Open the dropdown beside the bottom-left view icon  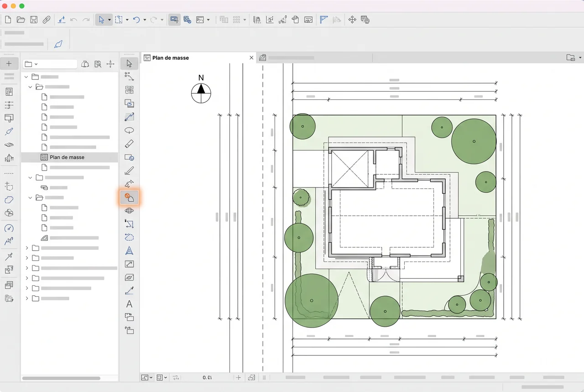tap(151, 378)
